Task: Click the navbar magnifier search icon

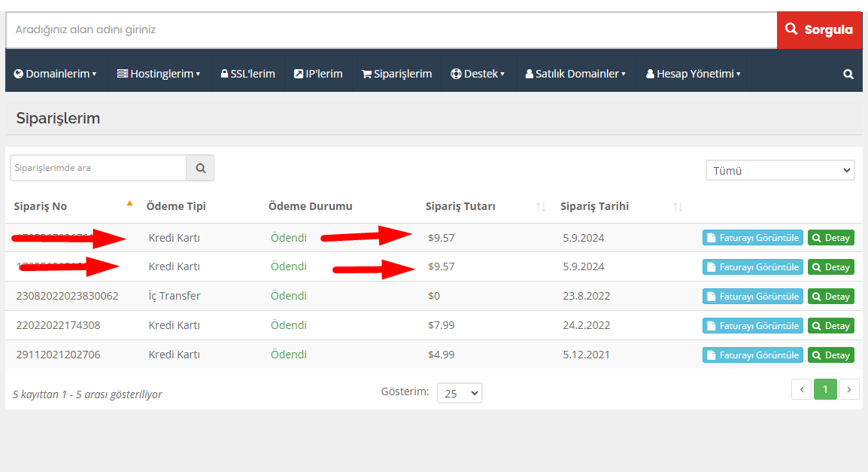Action: (x=848, y=75)
